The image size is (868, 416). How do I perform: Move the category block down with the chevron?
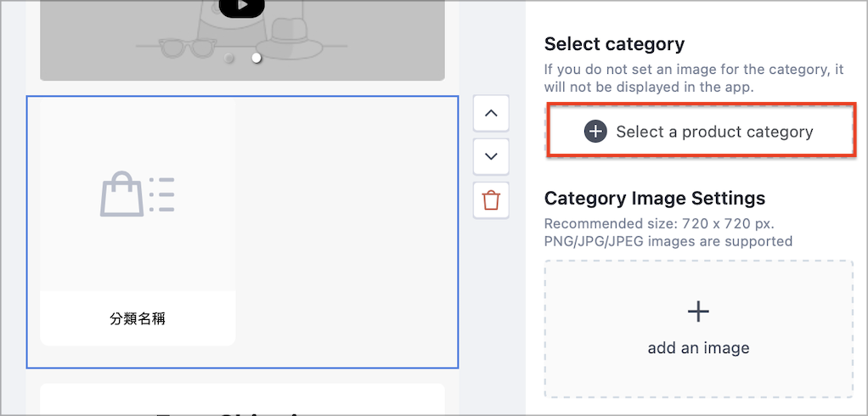pos(491,156)
